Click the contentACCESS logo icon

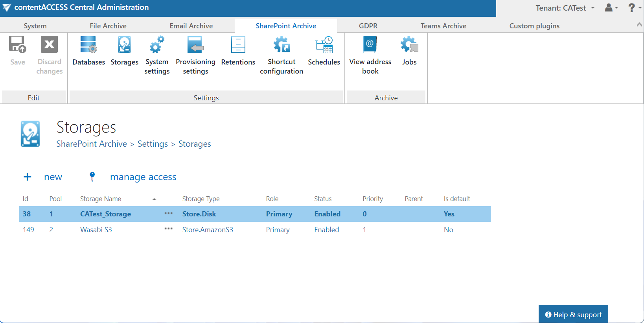(x=7, y=7)
